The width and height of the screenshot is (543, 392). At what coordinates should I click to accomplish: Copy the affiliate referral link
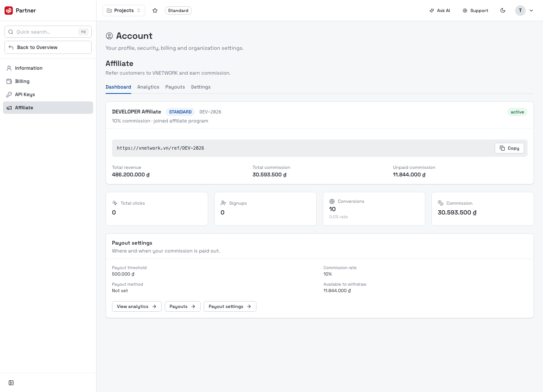coord(509,148)
